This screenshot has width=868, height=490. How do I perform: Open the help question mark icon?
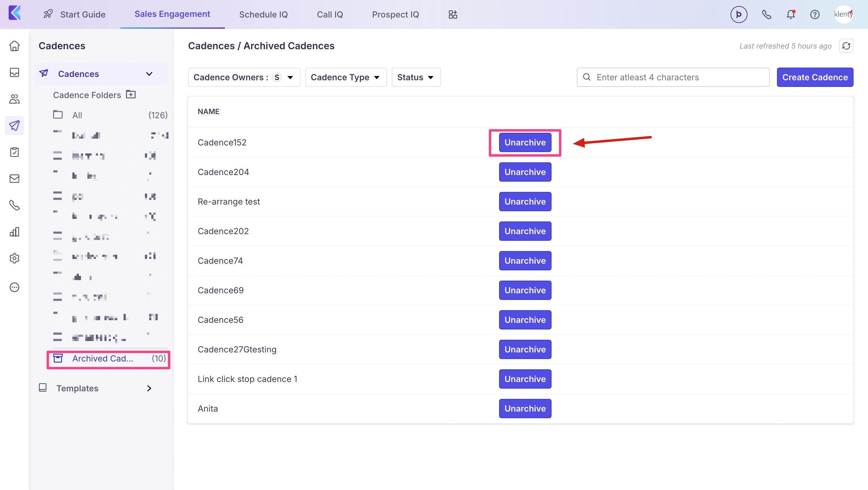pos(814,14)
